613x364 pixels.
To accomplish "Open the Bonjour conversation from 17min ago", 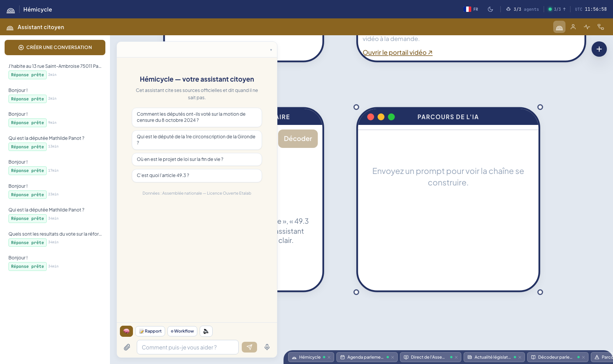I will [55, 166].
